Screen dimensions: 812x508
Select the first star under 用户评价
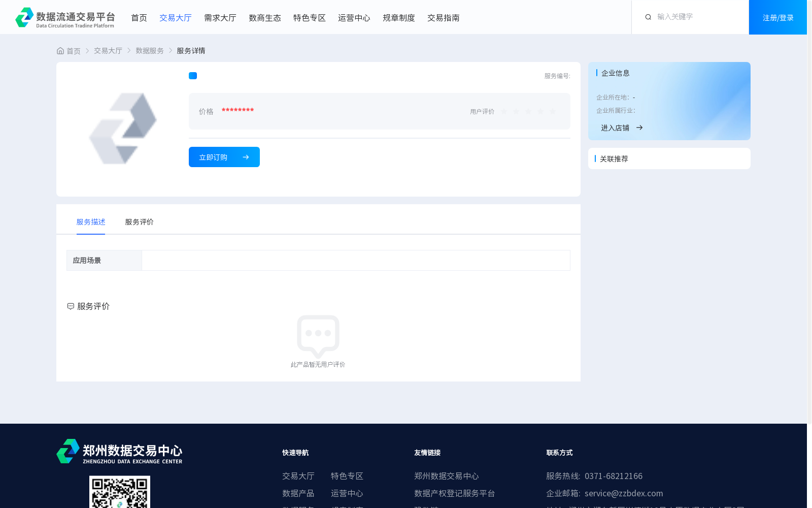504,111
